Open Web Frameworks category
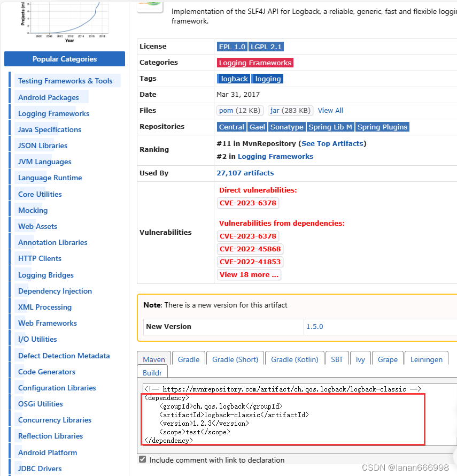457x476 pixels. tap(48, 323)
